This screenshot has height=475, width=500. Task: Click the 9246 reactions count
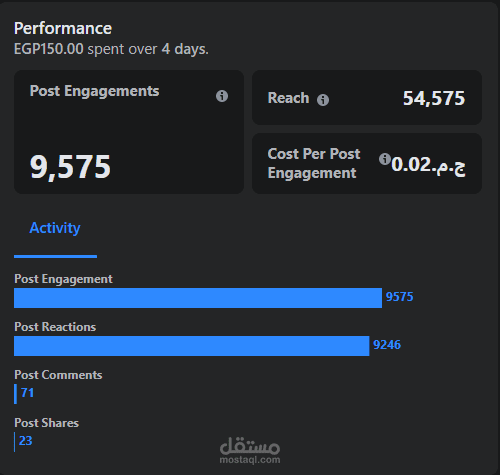pyautogui.click(x=387, y=345)
